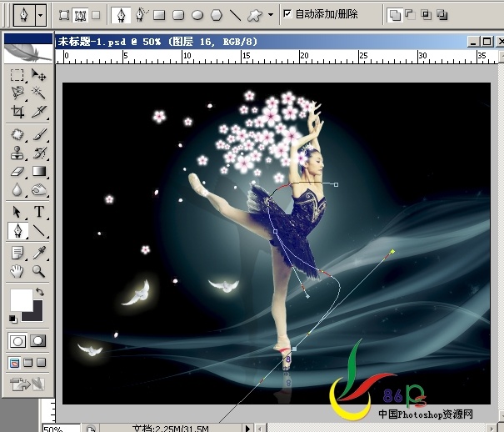Select Paths mode in options bar
The image size is (504, 432).
coord(80,15)
